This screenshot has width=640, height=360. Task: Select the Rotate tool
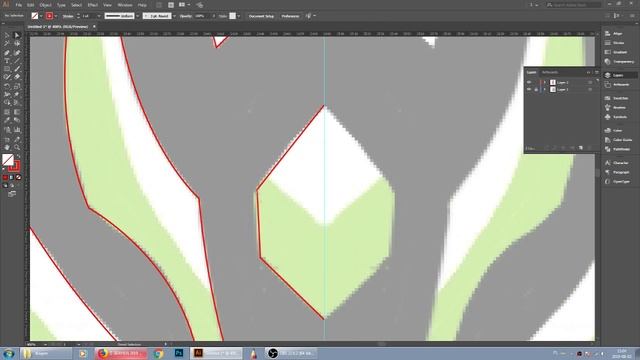[x=7, y=86]
